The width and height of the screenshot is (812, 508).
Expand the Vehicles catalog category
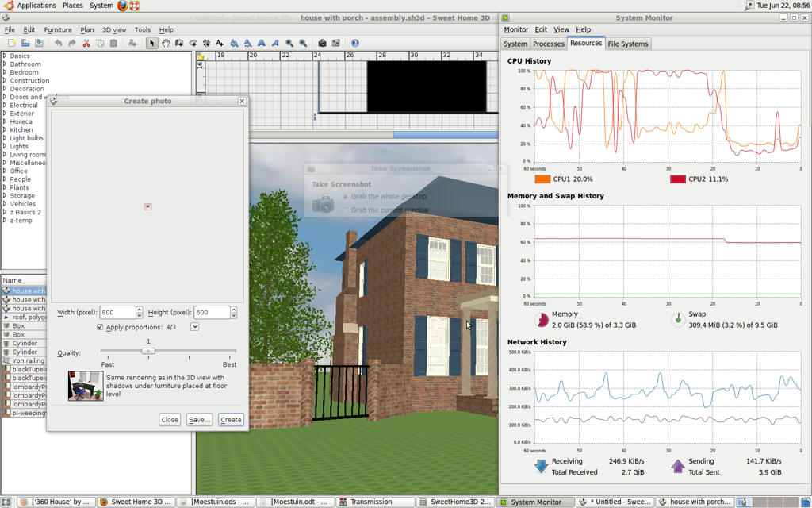5,204
